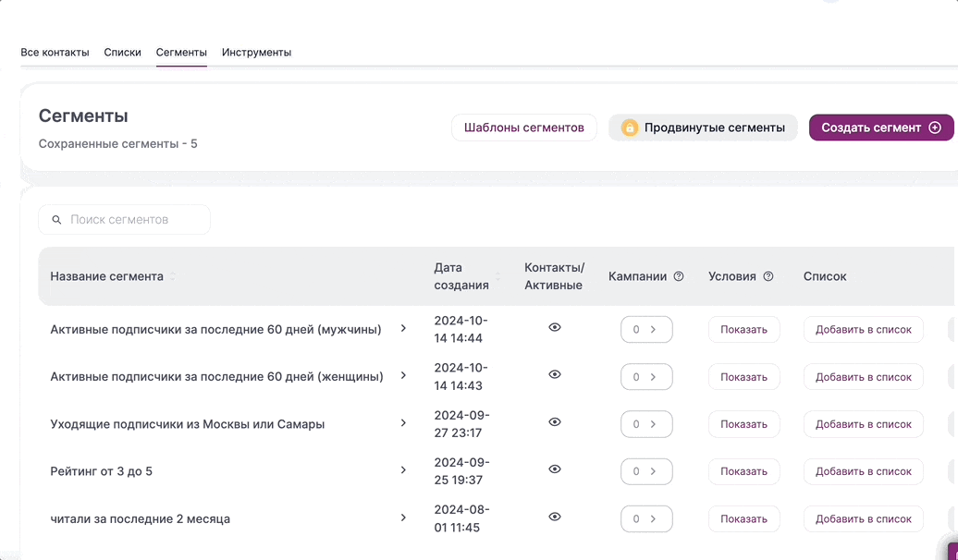Expand the мужчины segment row chevron
The width and height of the screenshot is (958, 560).
click(403, 329)
